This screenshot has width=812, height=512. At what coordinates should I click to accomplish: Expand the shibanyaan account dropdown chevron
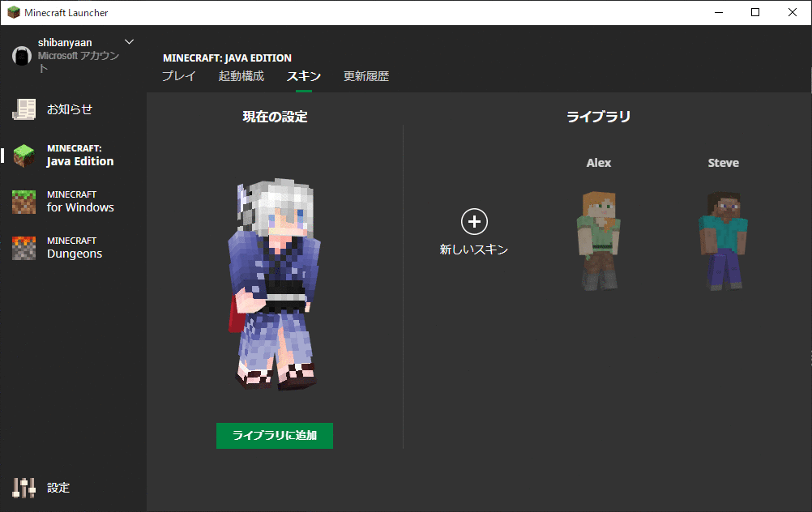click(x=128, y=41)
